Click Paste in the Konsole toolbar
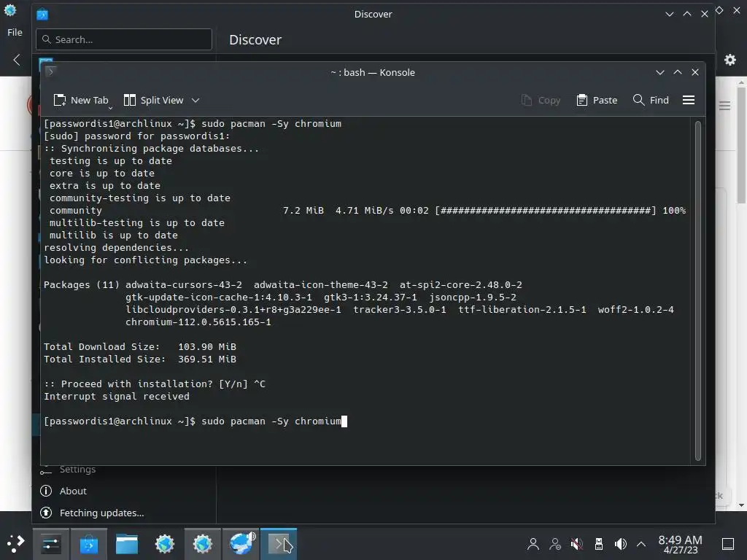 coord(597,100)
